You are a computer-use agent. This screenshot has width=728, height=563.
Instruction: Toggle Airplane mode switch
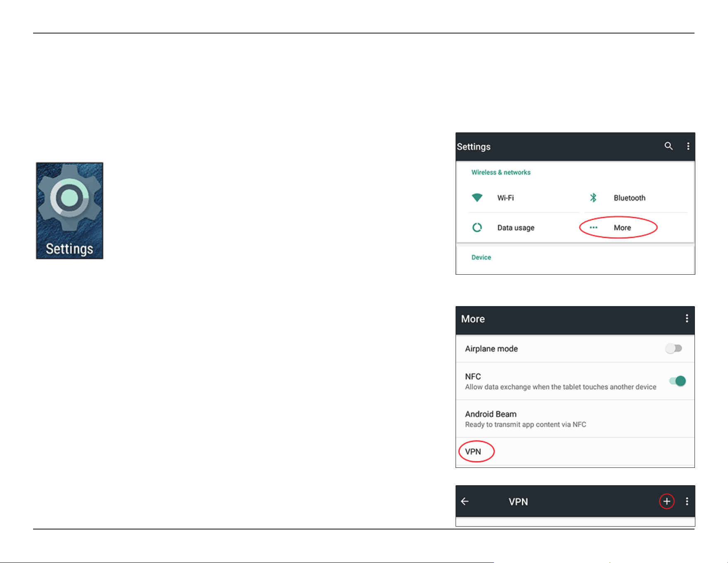[x=673, y=348]
